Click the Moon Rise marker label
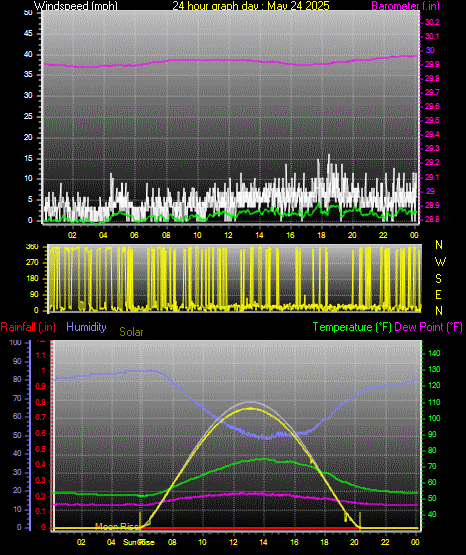This screenshot has height=555, width=466. coord(117,527)
